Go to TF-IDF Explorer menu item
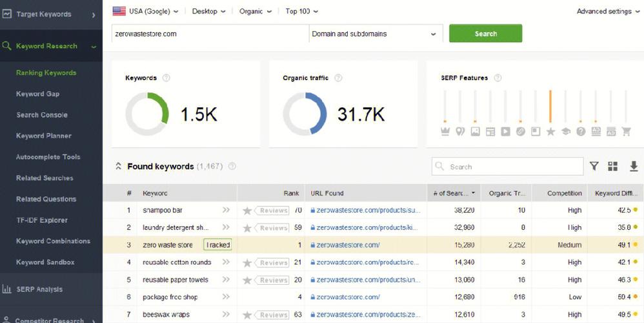Image resolution: width=644 pixels, height=323 pixels. 41,220
